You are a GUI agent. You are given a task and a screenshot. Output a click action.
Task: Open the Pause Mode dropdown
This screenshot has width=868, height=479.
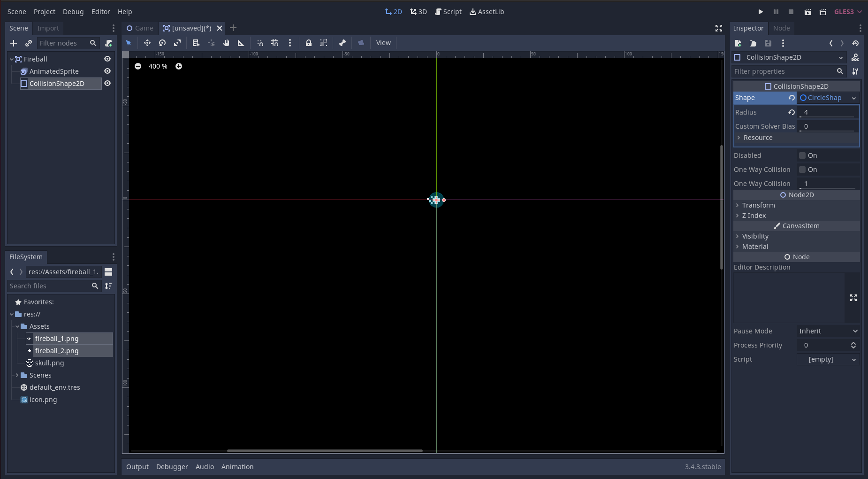(x=828, y=331)
